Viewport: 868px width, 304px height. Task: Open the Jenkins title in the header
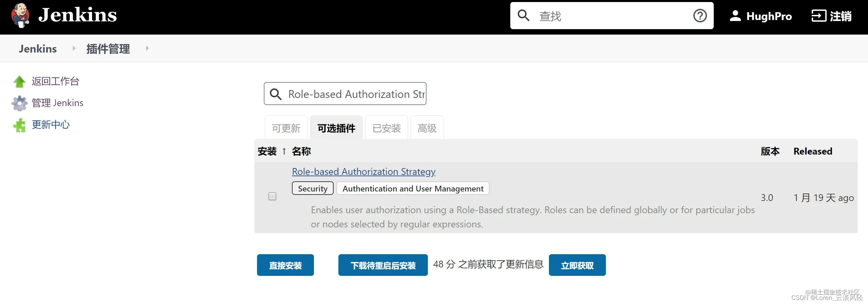(x=77, y=15)
